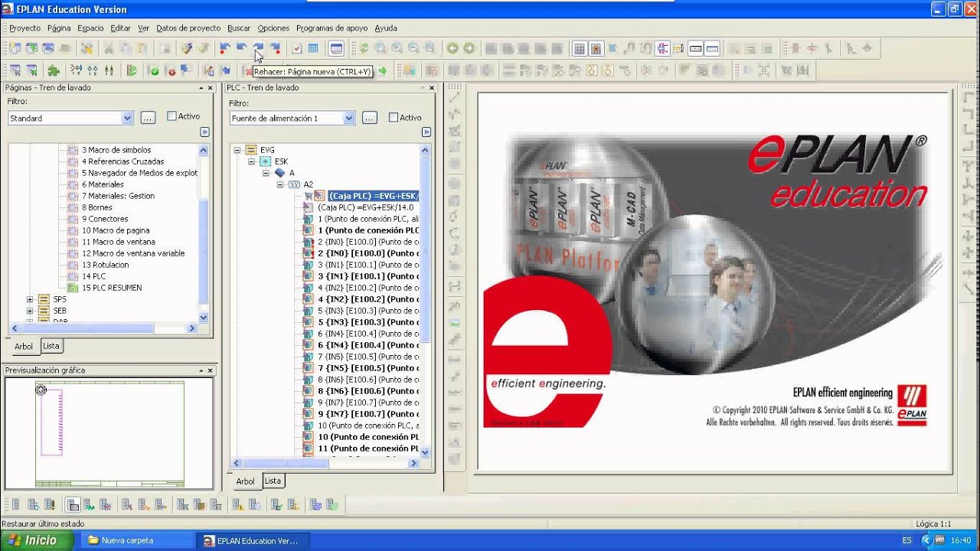Click the paintbrush format toolbar icon
The height and width of the screenshot is (551, 980).
coord(187,48)
